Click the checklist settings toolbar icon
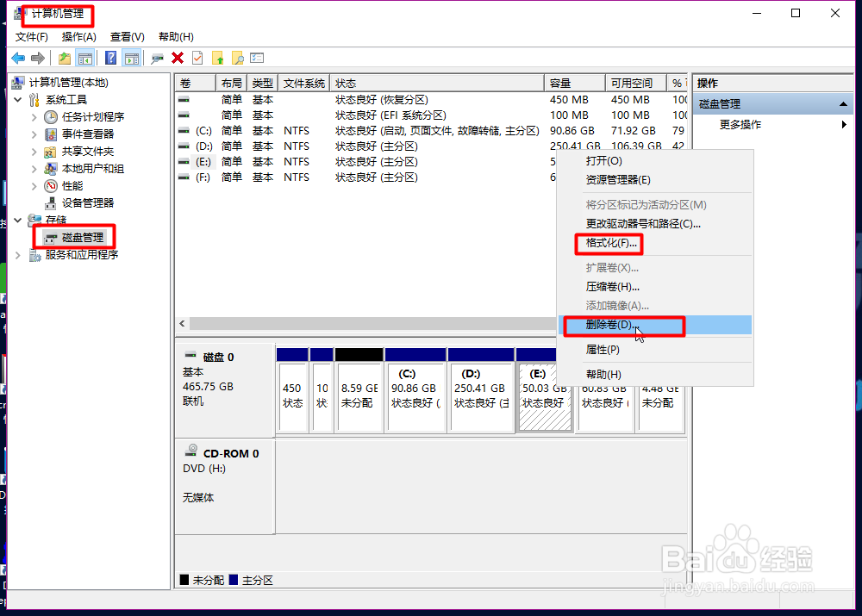Image resolution: width=862 pixels, height=616 pixels. click(257, 58)
